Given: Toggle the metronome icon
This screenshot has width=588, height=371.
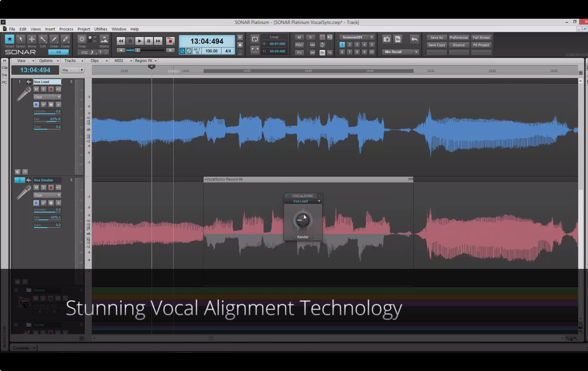Looking at the screenshot, I should pos(240,52).
